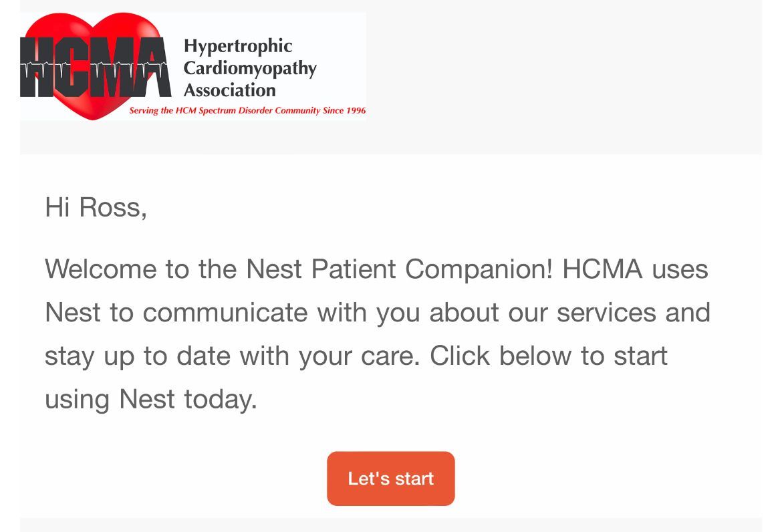The height and width of the screenshot is (532, 782).
Task: Click "Nest Patient Companion!" in the first line
Action: 399,269
